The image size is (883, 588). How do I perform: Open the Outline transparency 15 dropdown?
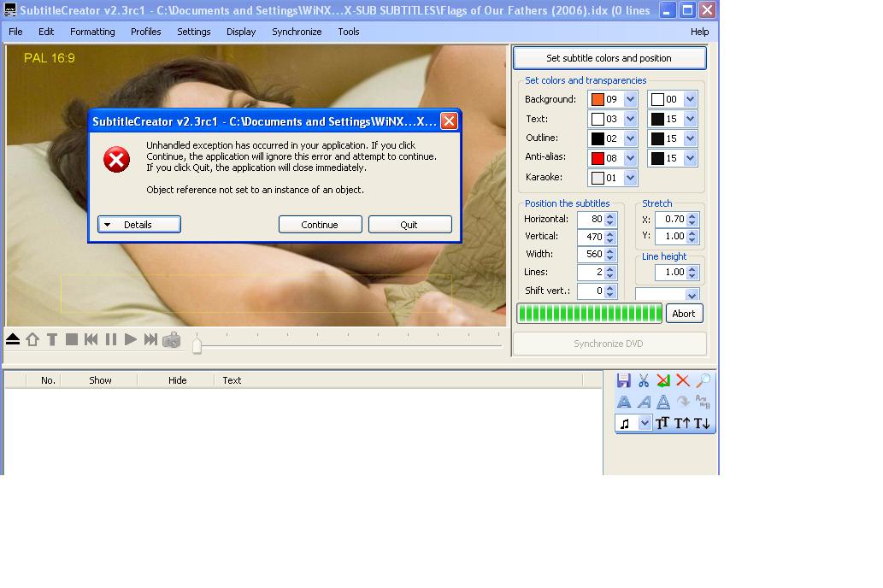691,138
